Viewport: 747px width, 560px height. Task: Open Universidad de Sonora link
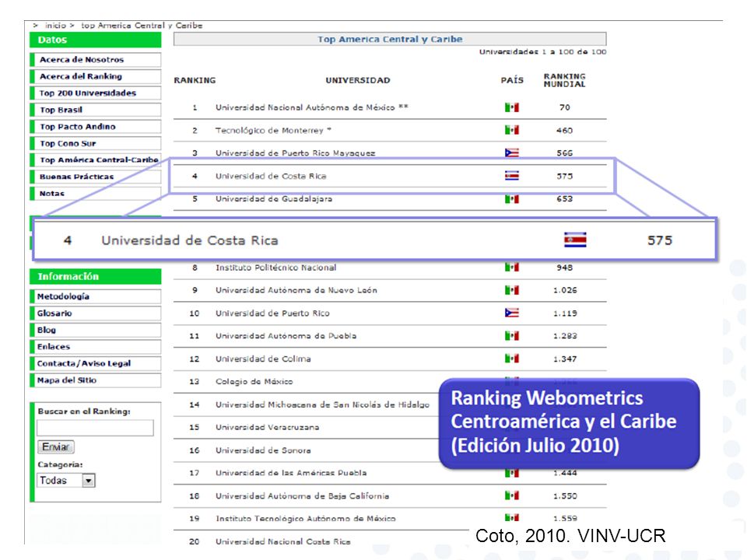point(263,450)
